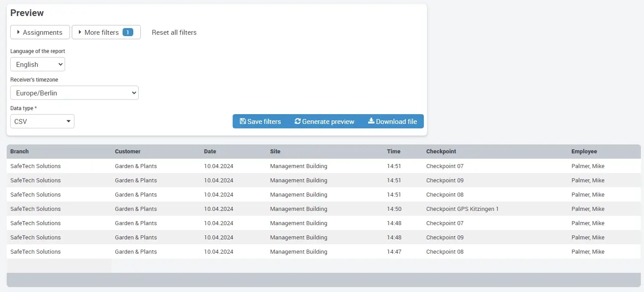Click the Checkpoint column header
The image size is (644, 292).
tap(441, 152)
